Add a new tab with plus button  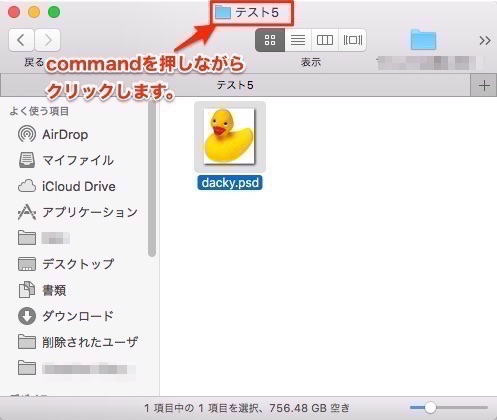coord(484,86)
